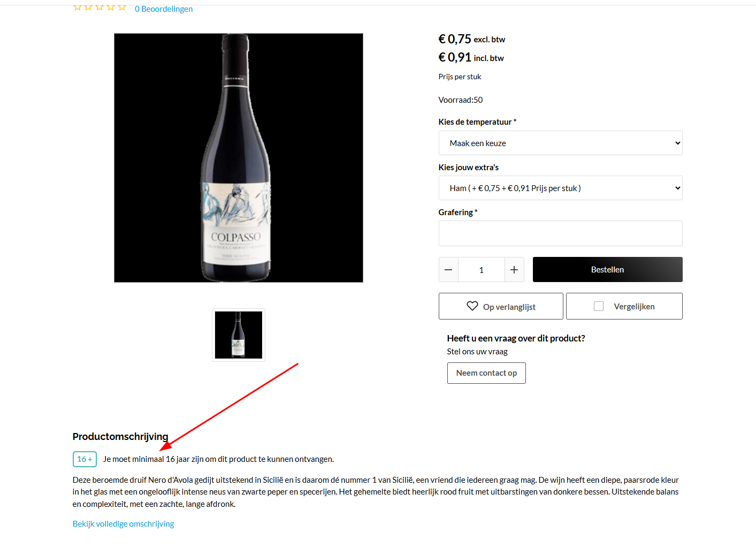Click the large Colpasso bottle image
This screenshot has width=756, height=547.
click(239, 158)
